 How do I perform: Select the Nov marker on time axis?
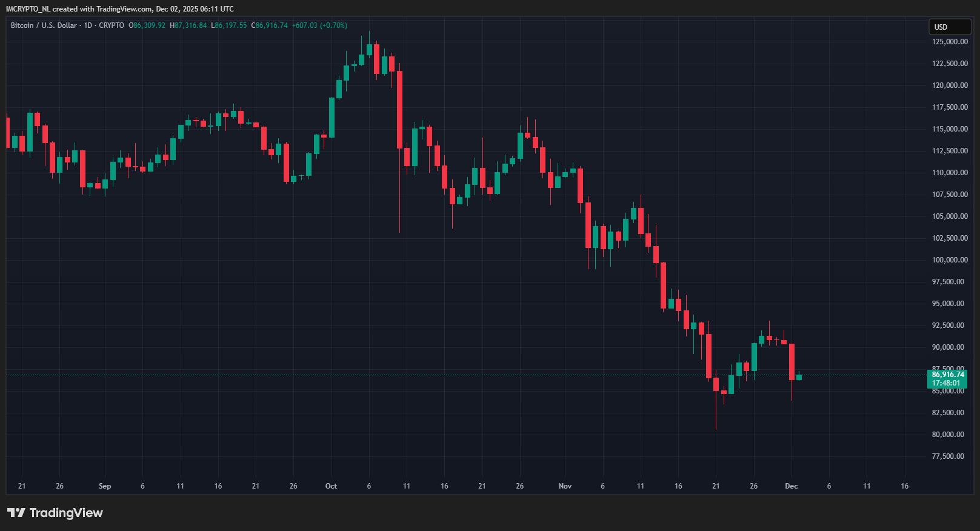(565, 486)
